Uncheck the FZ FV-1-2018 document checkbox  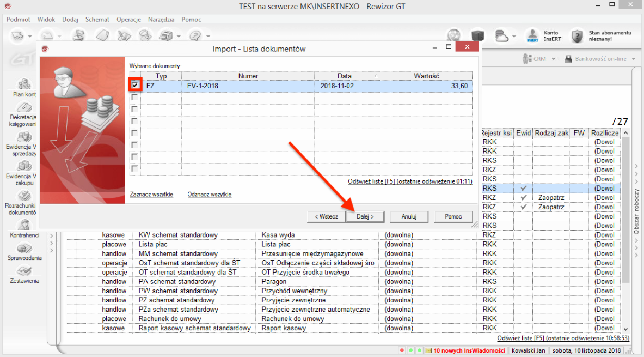pos(135,86)
